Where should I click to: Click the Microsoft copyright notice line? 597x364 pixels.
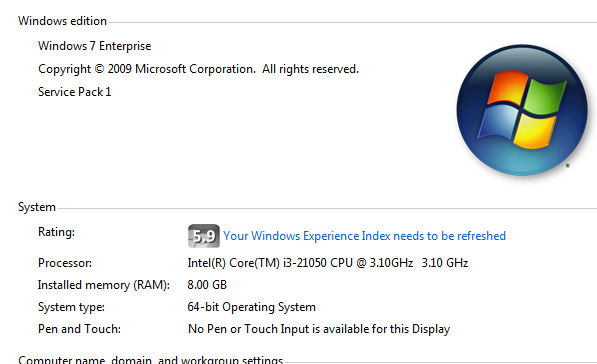coord(198,69)
